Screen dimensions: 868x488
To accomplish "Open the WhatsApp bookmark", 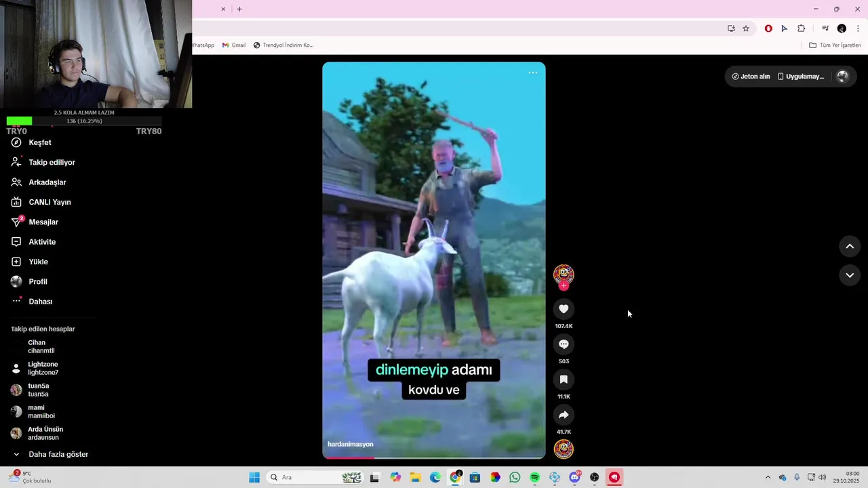I will pyautogui.click(x=203, y=45).
